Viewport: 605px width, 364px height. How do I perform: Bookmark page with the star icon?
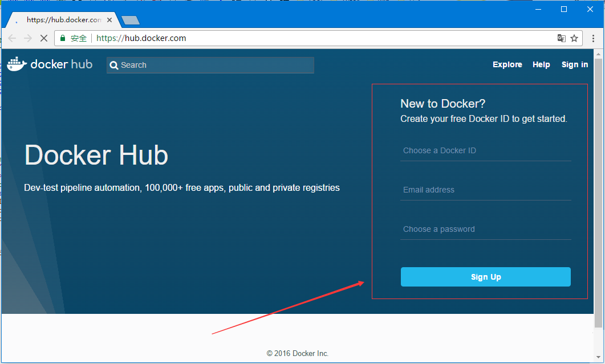pyautogui.click(x=574, y=38)
